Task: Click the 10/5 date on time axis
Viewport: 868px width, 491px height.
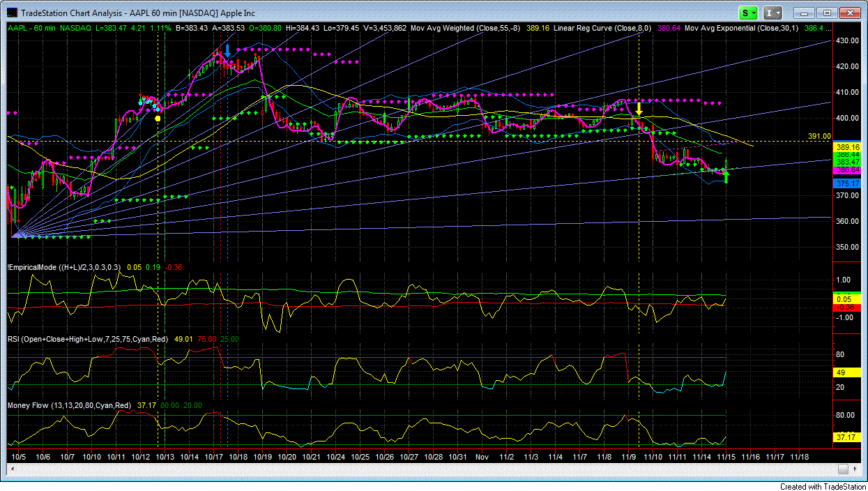Action: (18, 456)
